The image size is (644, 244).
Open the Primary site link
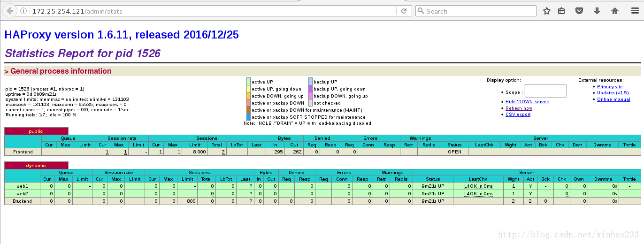point(610,87)
